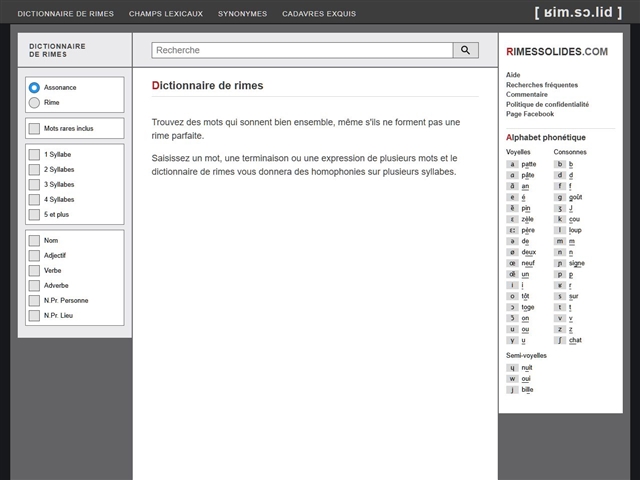640x480 pixels.
Task: Insert consonant symbol 'b'
Action: (x=560, y=164)
